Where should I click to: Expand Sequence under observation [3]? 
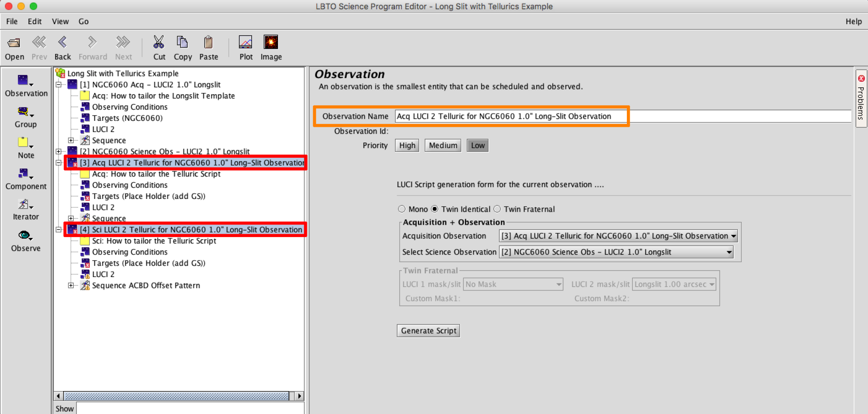click(x=71, y=218)
